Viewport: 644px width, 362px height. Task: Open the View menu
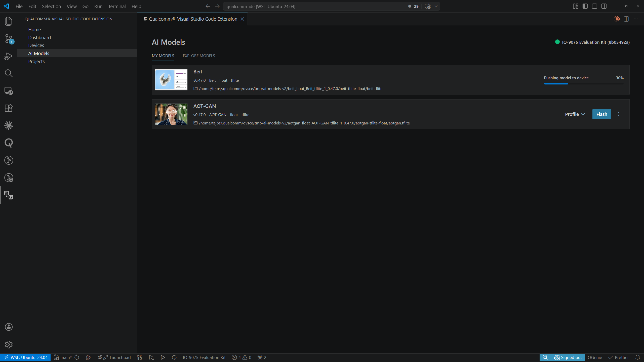click(72, 6)
